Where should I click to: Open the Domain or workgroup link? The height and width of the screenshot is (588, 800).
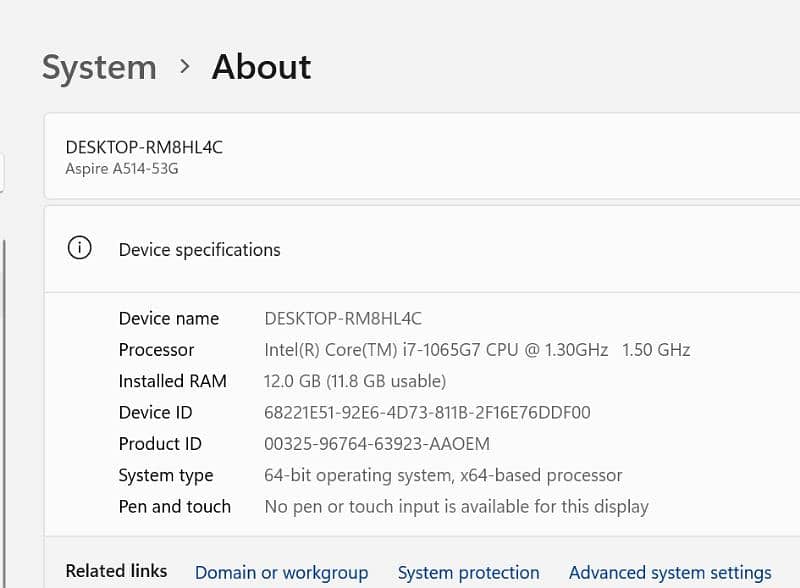pos(281,573)
